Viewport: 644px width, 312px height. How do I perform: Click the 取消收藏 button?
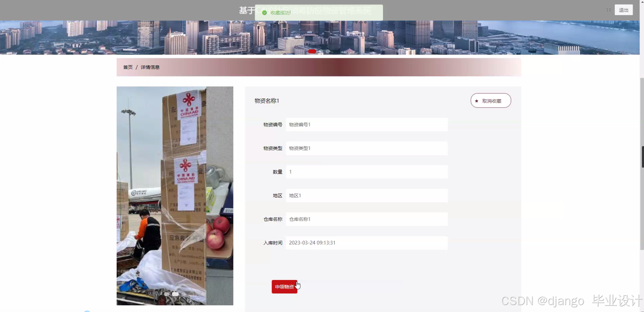point(491,101)
